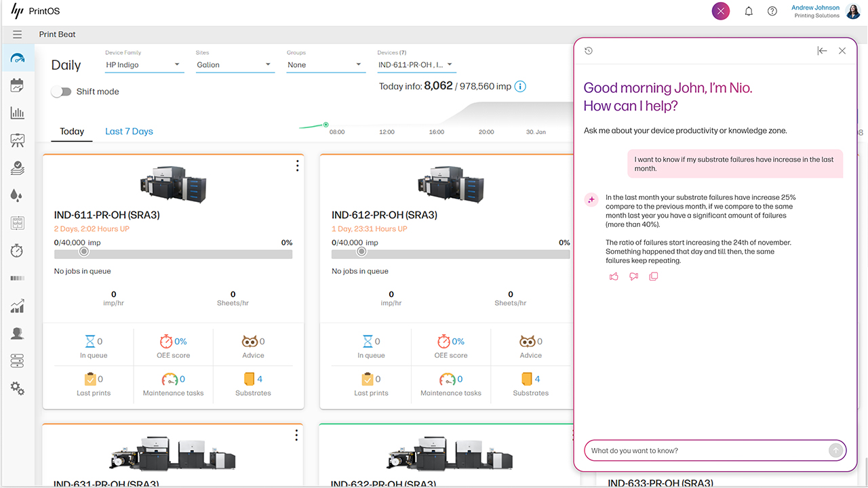Image resolution: width=868 pixels, height=488 pixels.
Task: Open the Print Beat dashboard icon in sidebar
Action: point(17,58)
